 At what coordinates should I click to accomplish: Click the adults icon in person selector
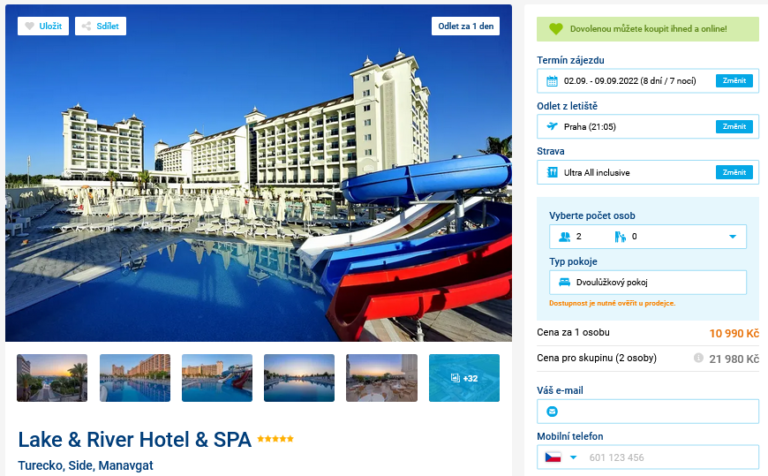[565, 237]
